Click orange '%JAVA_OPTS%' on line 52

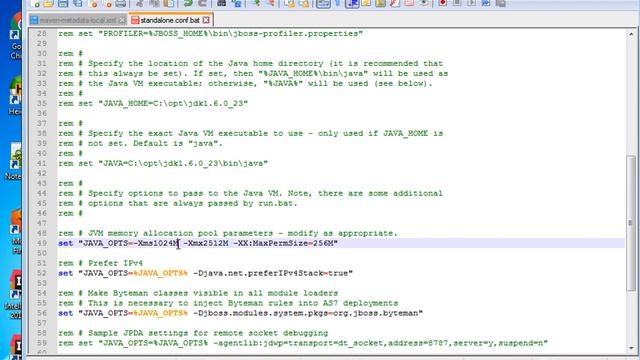pos(160,273)
